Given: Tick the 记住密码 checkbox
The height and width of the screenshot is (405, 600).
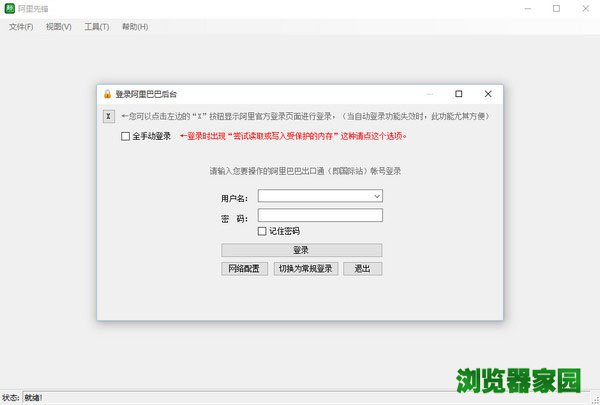Looking at the screenshot, I should pos(262,231).
